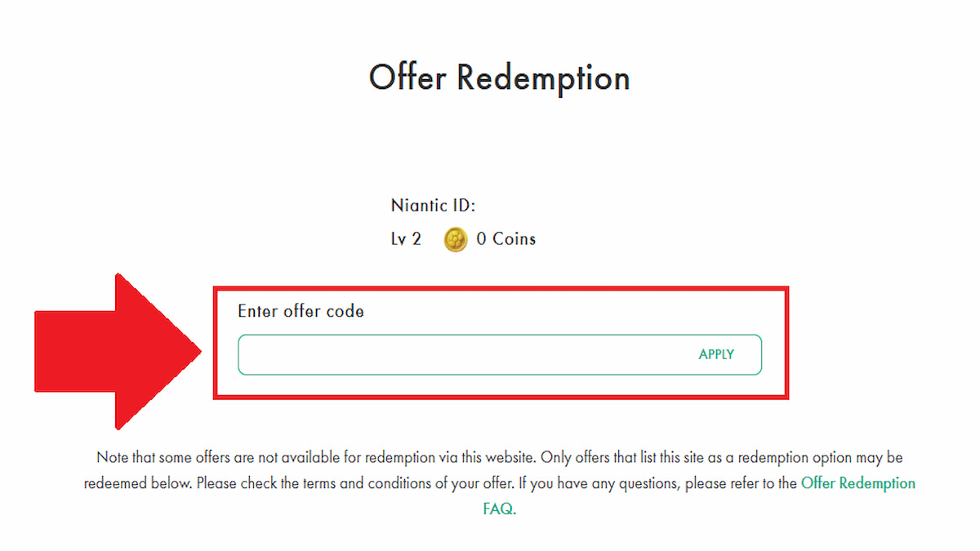Click the words redeemed below in the note

point(137,483)
